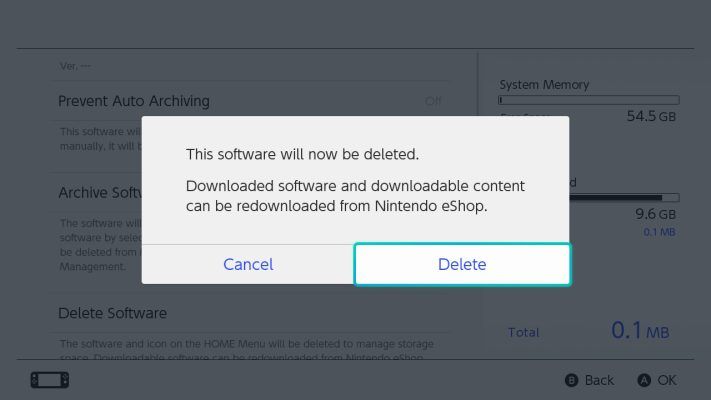711x400 pixels.
Task: Select the OK label in the footer
Action: coord(667,380)
